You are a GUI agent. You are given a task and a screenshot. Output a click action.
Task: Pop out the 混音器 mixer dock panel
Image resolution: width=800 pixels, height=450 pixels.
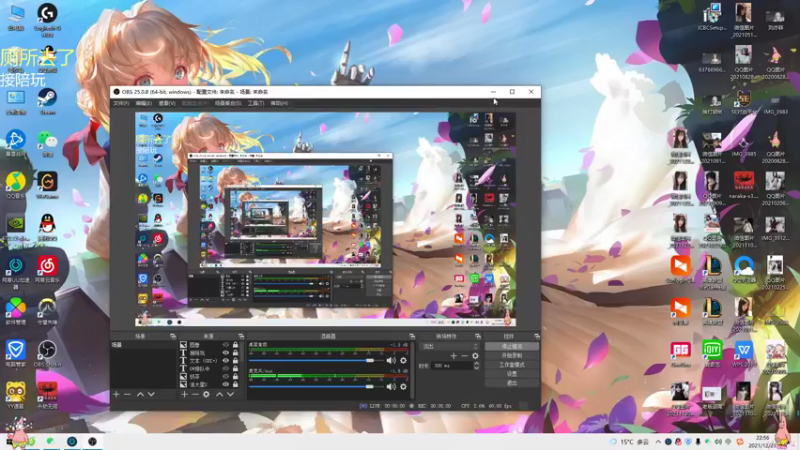(x=411, y=336)
